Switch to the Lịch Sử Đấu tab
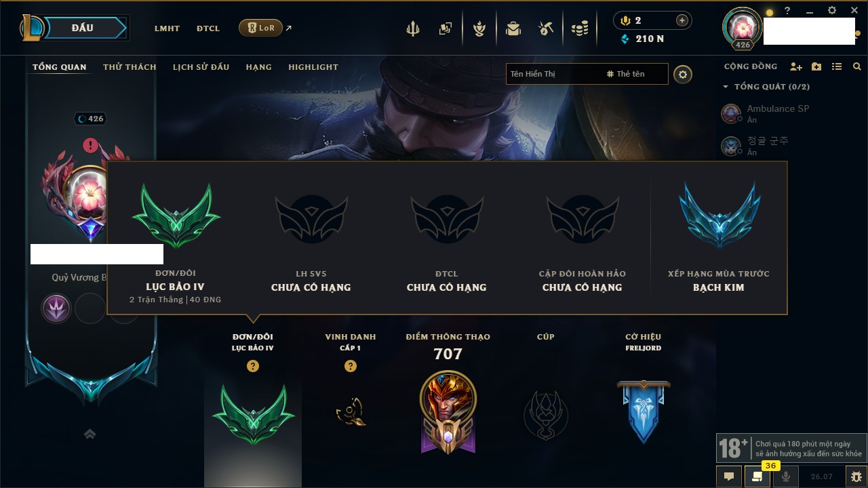This screenshot has height=488, width=868. [201, 67]
